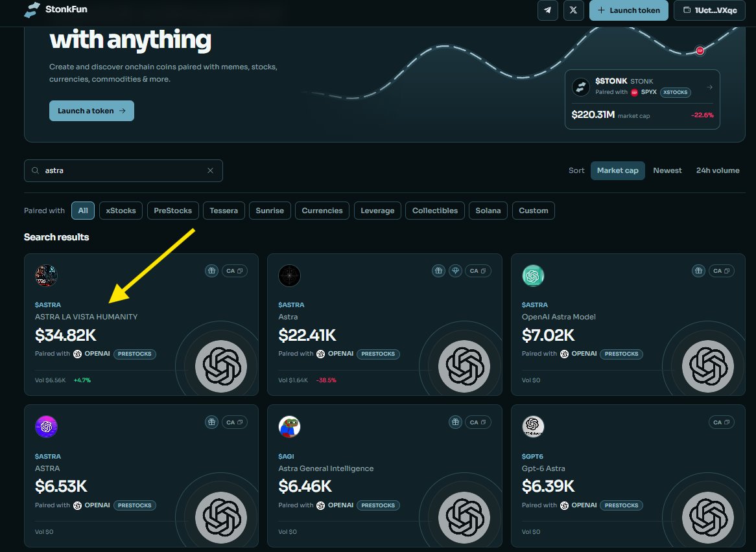
Task: Click PRESTOCKS badge on $34.82K card
Action: click(x=134, y=354)
